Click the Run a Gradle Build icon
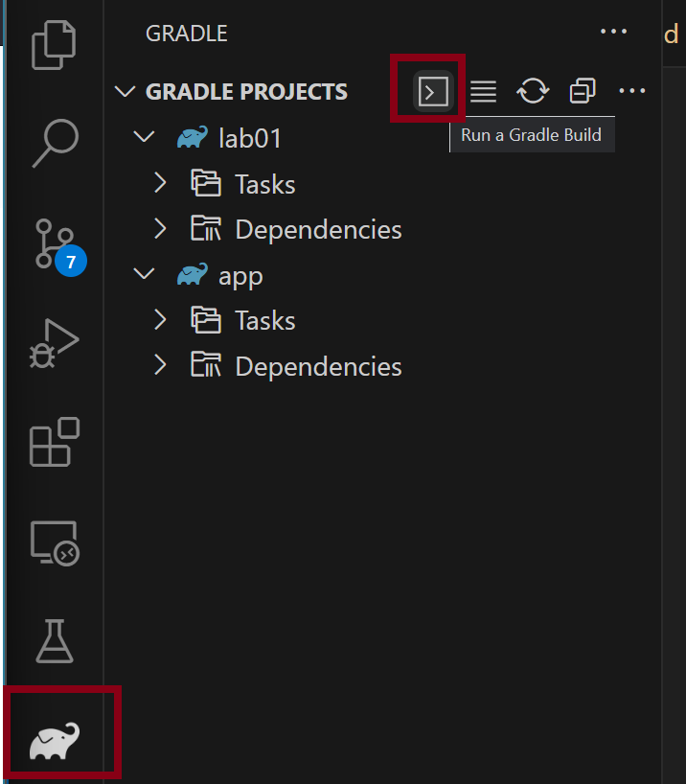 point(433,92)
